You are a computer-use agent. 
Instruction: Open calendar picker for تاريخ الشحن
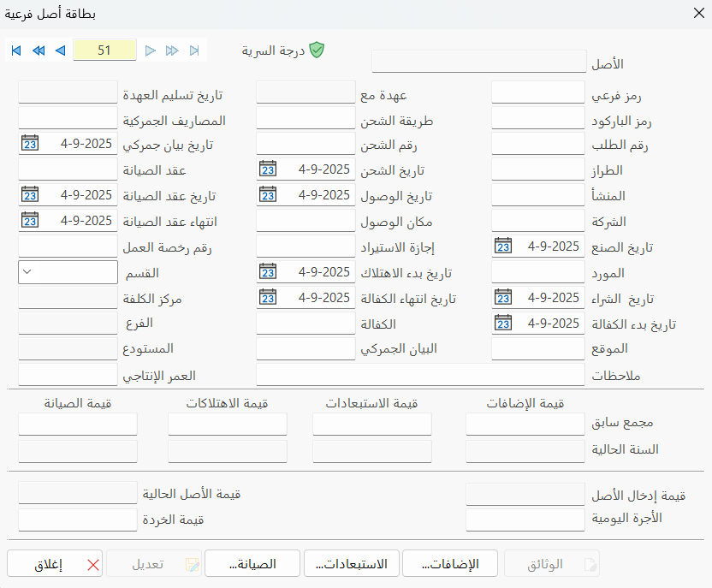coord(268,169)
